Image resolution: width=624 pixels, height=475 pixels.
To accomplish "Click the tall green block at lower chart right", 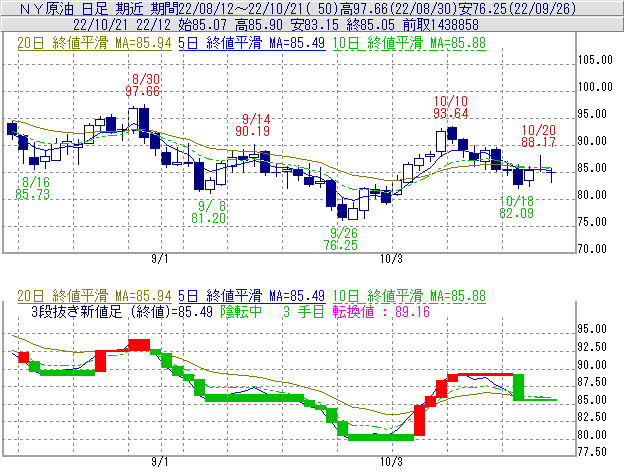I will pyautogui.click(x=519, y=387).
